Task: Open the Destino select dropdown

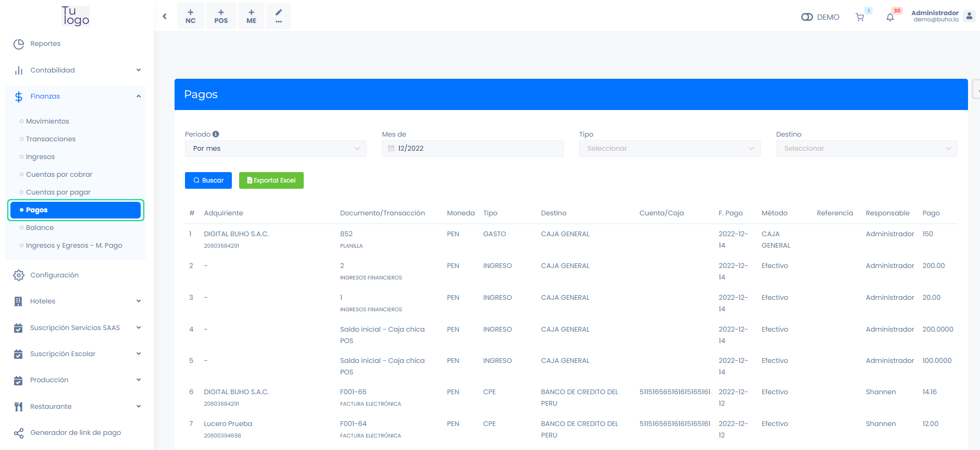Action: click(866, 149)
